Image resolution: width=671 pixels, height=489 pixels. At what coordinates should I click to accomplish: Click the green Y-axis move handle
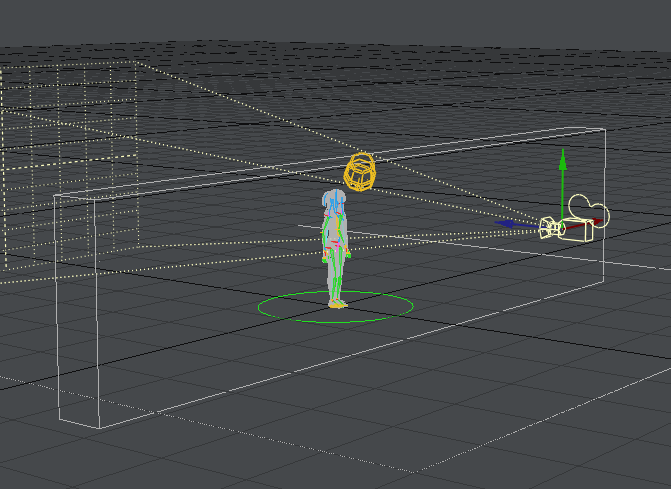[563, 161]
